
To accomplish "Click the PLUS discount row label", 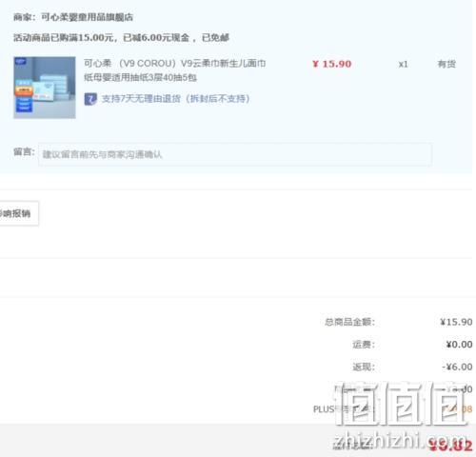I will tap(344, 409).
